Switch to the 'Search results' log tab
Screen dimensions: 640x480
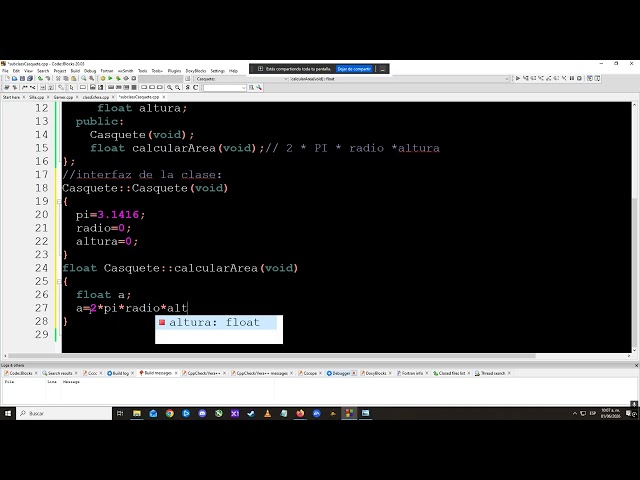[x=60, y=373]
